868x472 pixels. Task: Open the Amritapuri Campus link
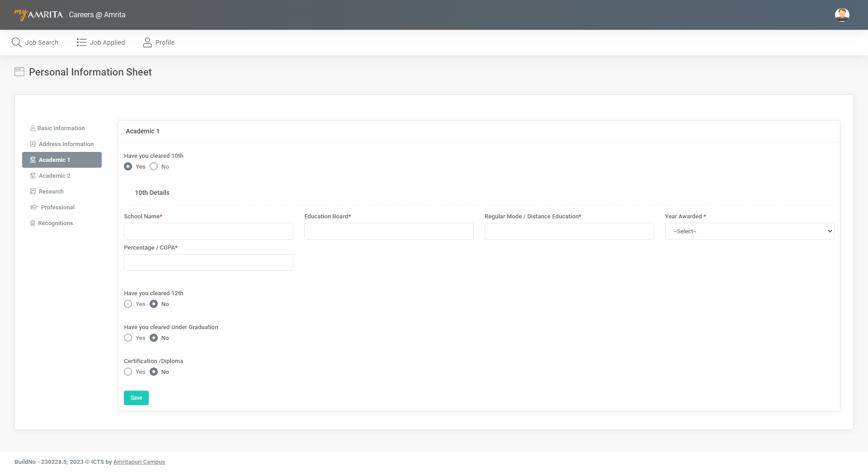pos(139,462)
